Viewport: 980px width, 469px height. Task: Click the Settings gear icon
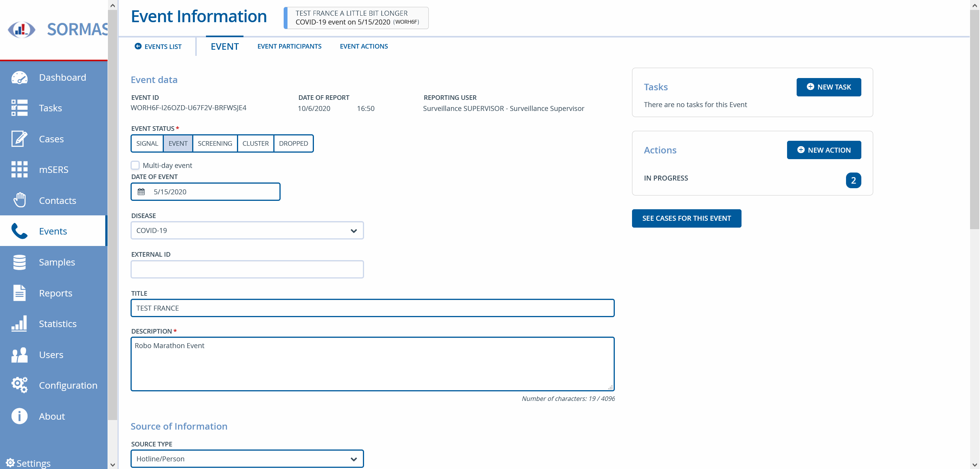[x=10, y=463]
